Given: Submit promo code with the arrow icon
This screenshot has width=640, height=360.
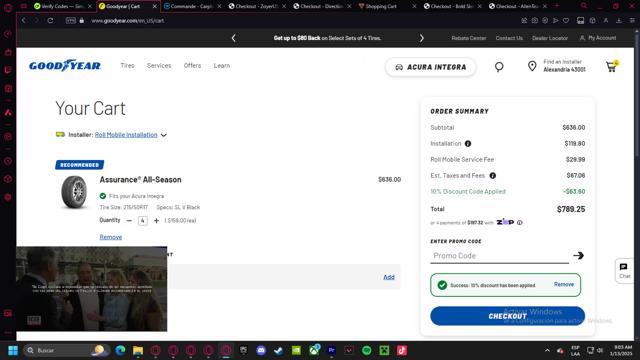Looking at the screenshot, I should point(578,256).
